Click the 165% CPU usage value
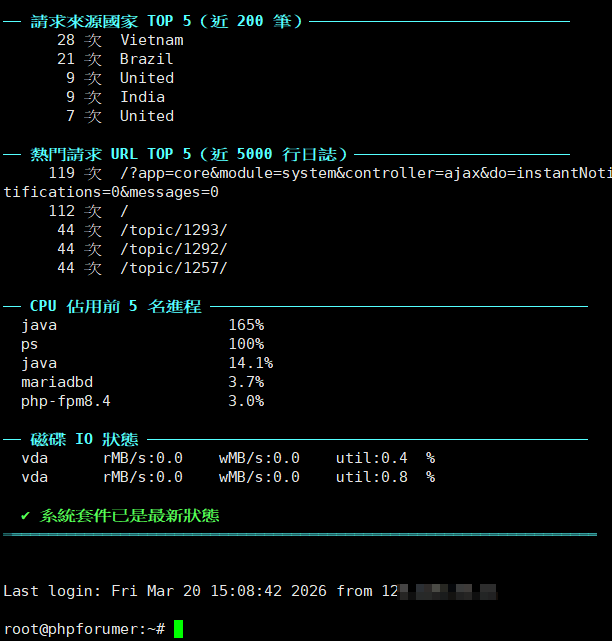612x641 pixels. [x=246, y=325]
